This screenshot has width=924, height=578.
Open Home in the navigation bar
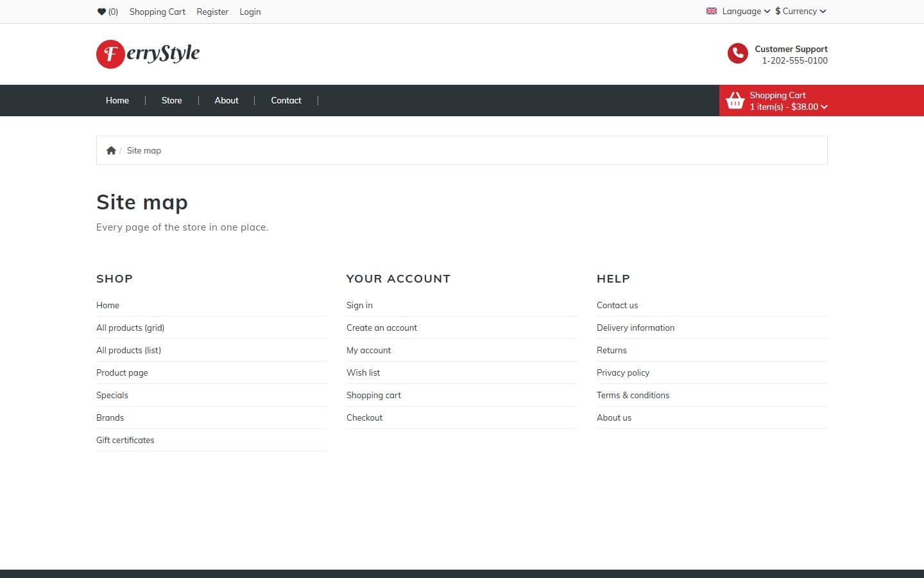(x=117, y=100)
